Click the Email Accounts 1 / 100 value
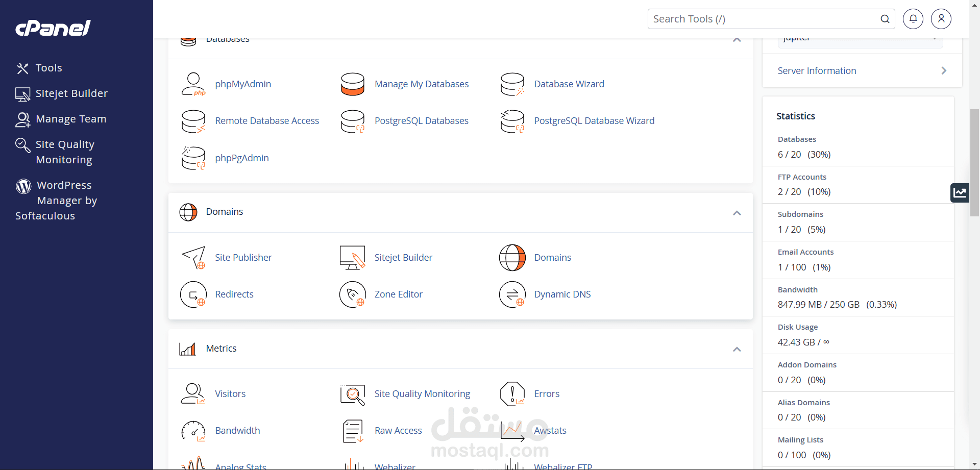Image resolution: width=980 pixels, height=470 pixels. tap(804, 267)
